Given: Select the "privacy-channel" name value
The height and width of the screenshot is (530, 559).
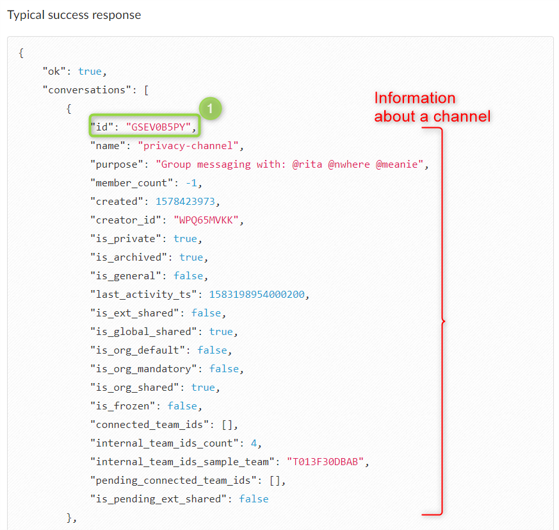Looking at the screenshot, I should pos(188,146).
